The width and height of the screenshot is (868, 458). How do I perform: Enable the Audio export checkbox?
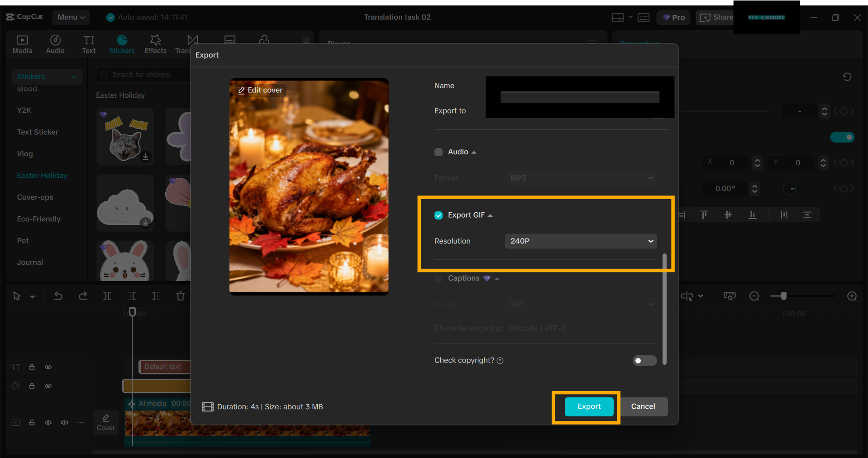[x=438, y=152]
